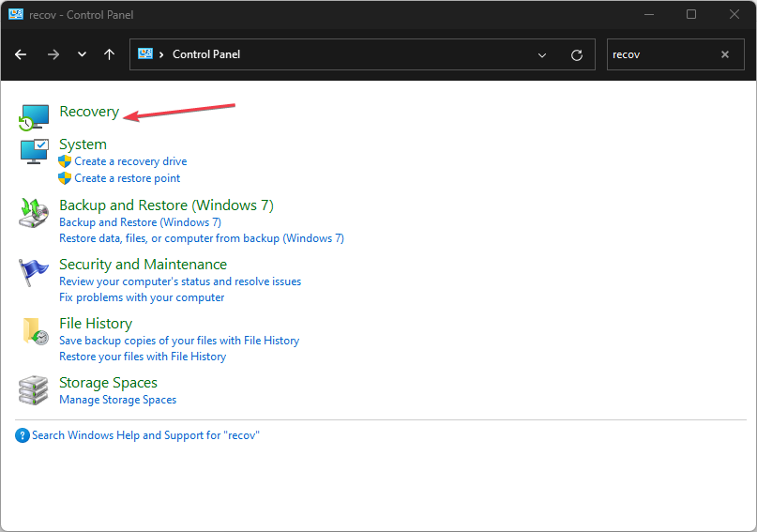The height and width of the screenshot is (532, 757).
Task: Open the Recovery monitor icon
Action: point(34,117)
